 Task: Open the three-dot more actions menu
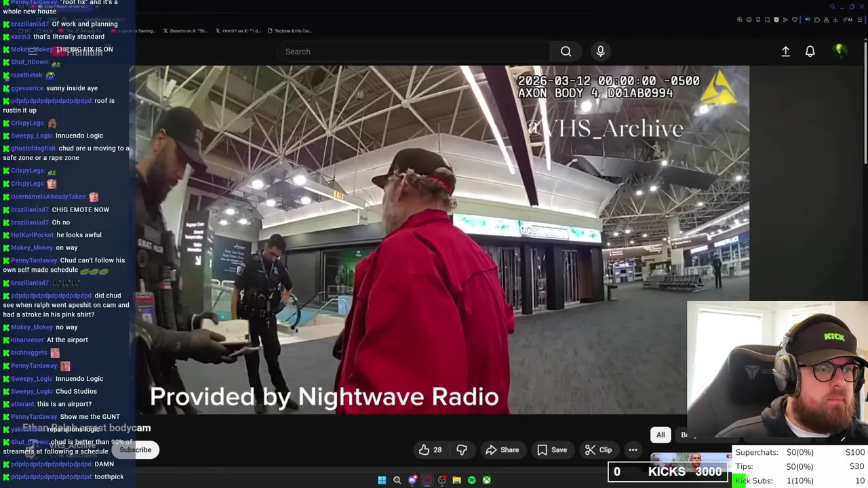[x=633, y=450]
